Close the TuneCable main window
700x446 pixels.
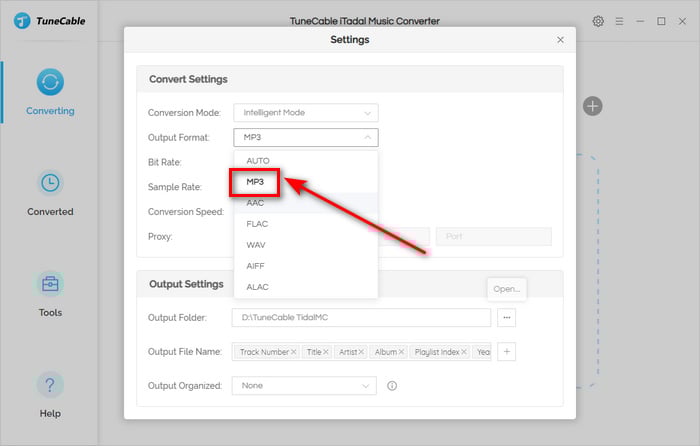(x=682, y=21)
